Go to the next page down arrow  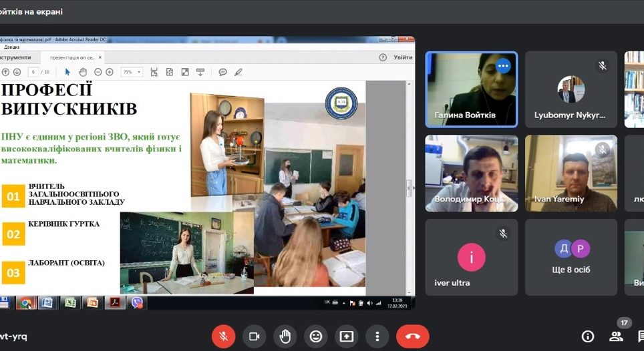(17, 72)
